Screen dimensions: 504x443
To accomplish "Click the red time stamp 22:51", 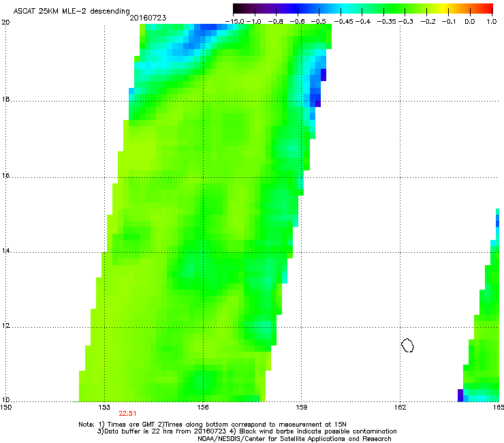I will pyautogui.click(x=127, y=414).
